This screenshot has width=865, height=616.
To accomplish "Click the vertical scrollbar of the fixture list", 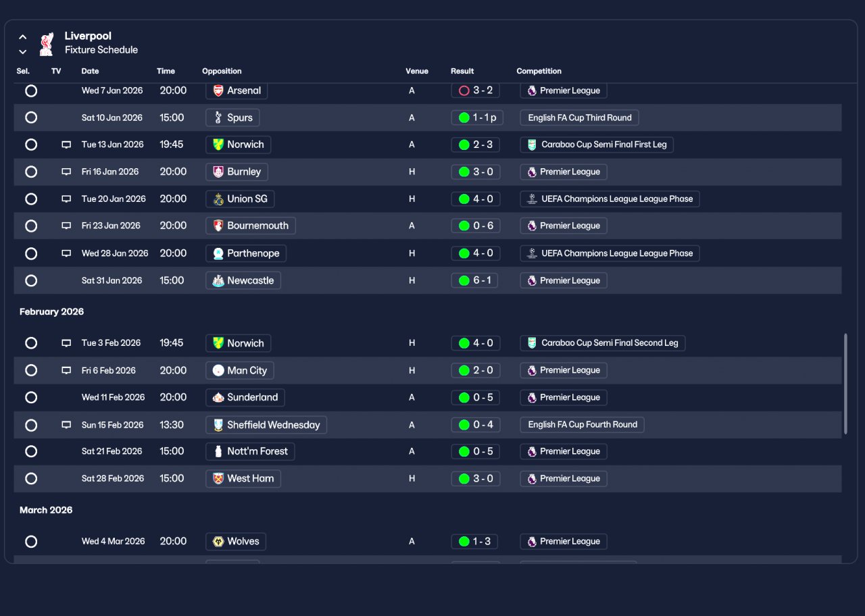I will click(845, 384).
